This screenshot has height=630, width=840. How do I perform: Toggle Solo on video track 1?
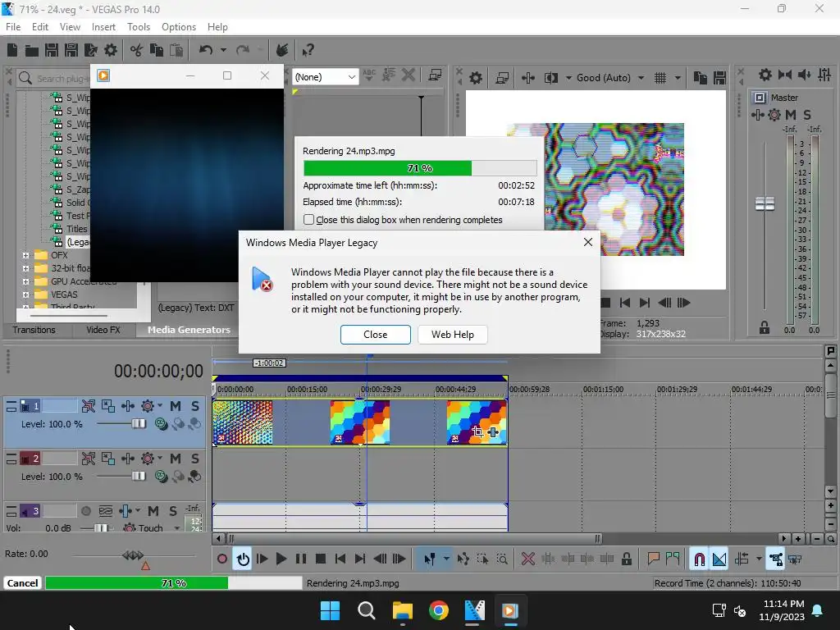(195, 406)
